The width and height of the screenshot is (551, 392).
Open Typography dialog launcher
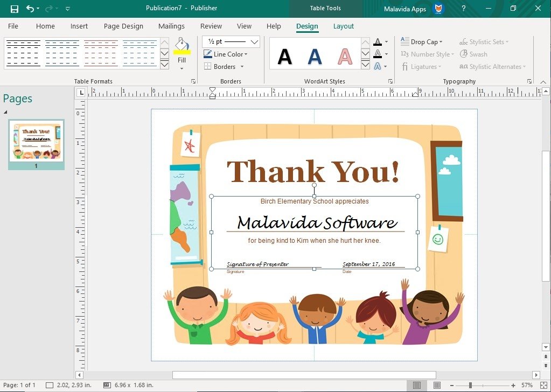tap(529, 81)
